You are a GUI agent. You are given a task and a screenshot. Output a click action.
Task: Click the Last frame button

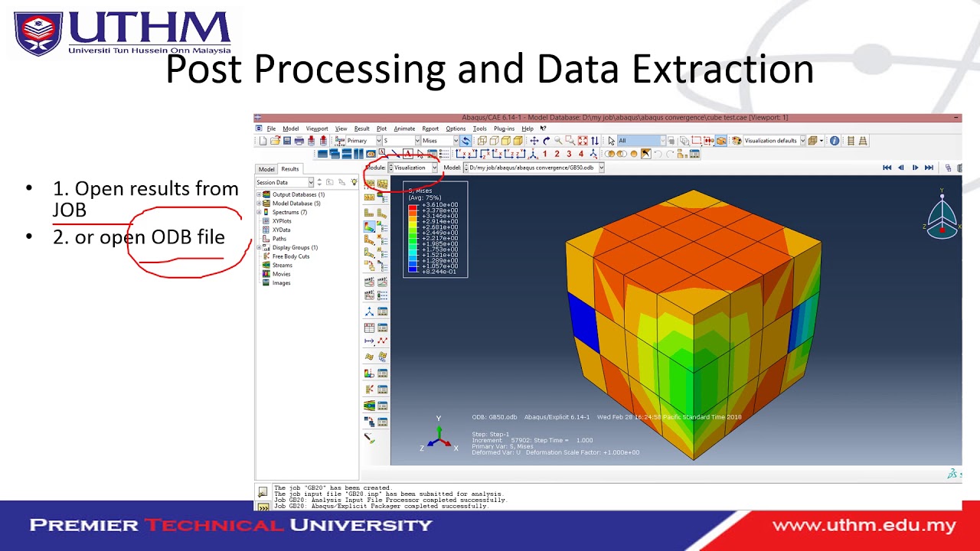[x=929, y=168]
